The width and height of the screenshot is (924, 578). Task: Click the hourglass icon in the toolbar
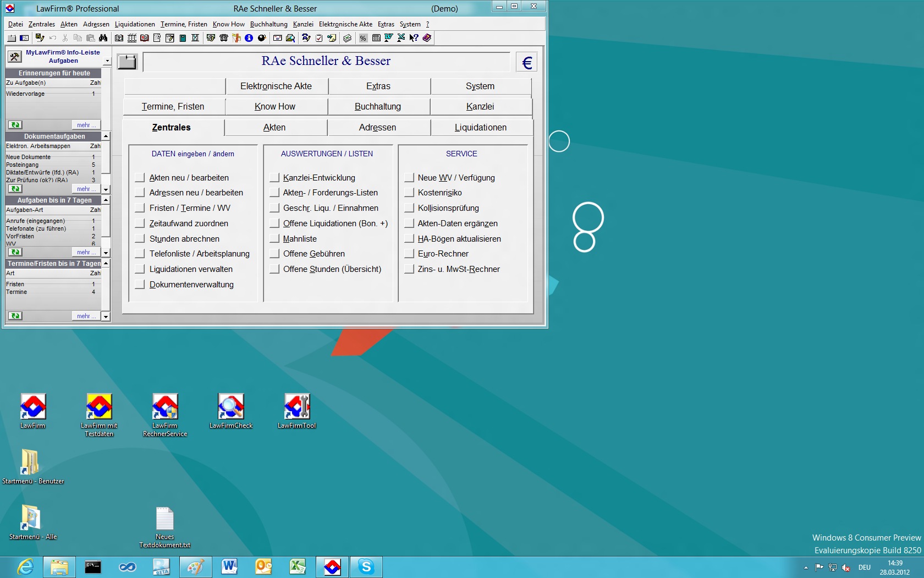pos(195,38)
